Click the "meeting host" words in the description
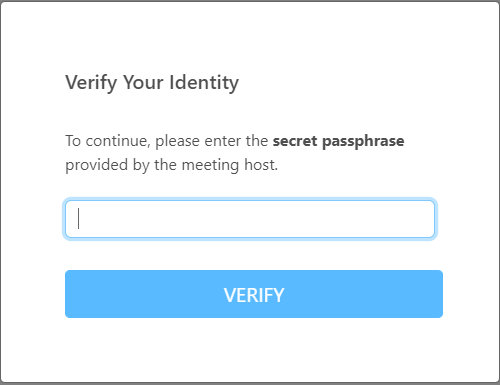The height and width of the screenshot is (385, 500). click(x=229, y=165)
